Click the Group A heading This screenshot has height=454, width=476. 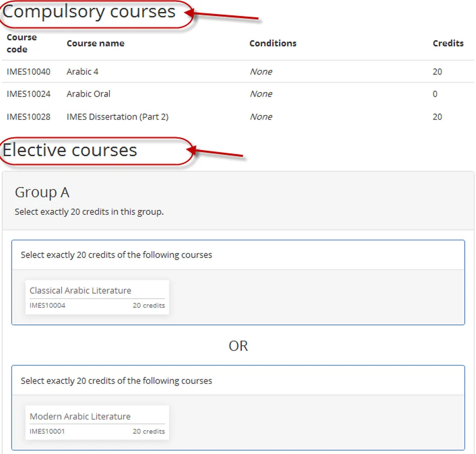(42, 192)
